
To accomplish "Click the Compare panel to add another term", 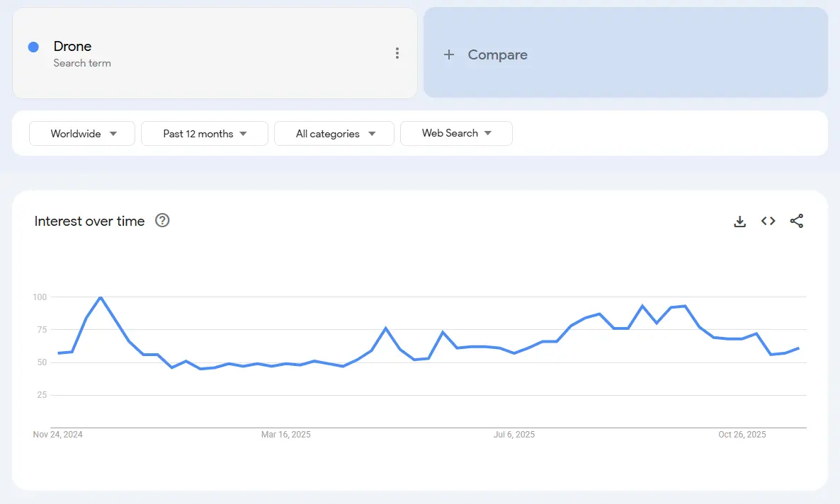I will (625, 53).
